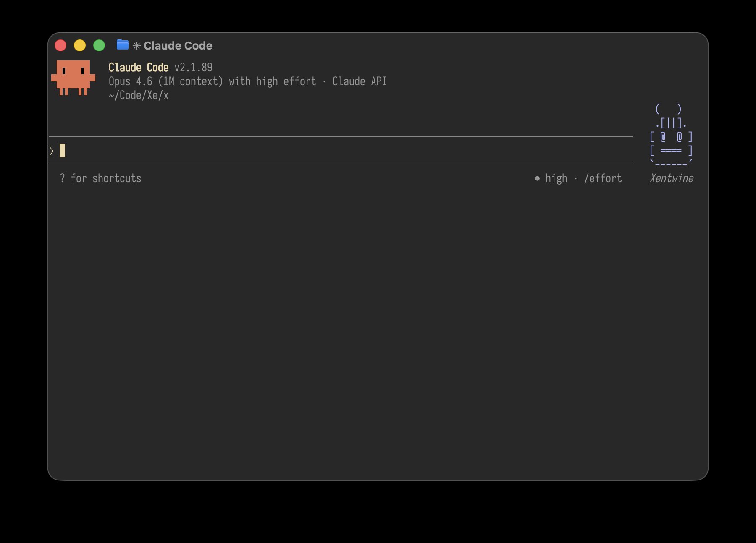The width and height of the screenshot is (756, 543).
Task: Click the "/effort" command hint
Action: pyautogui.click(x=603, y=178)
